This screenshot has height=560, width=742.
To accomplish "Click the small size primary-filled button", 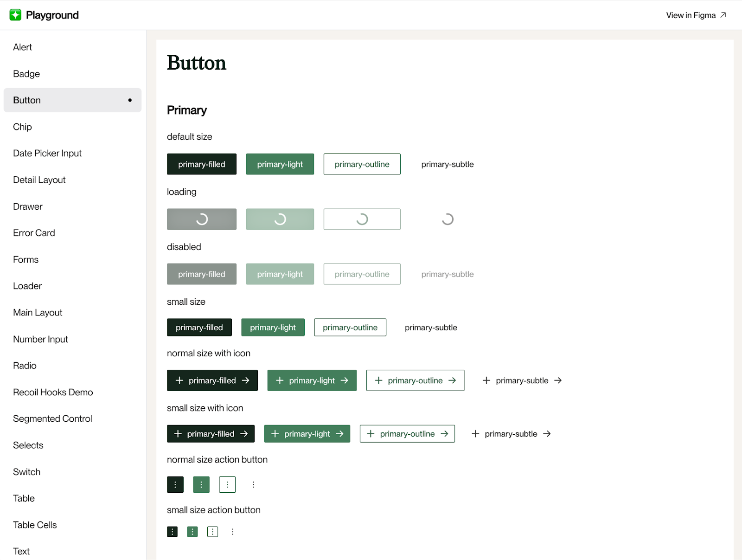I will click(199, 328).
